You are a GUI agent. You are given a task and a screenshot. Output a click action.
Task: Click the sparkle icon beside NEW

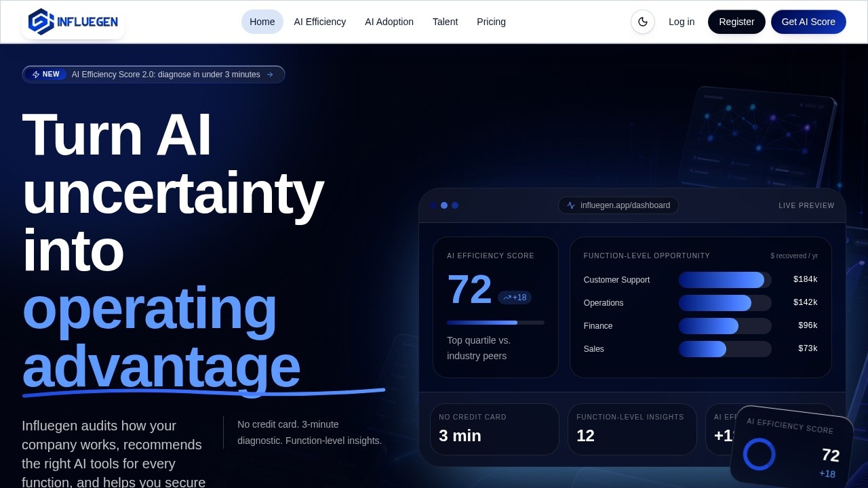point(36,75)
